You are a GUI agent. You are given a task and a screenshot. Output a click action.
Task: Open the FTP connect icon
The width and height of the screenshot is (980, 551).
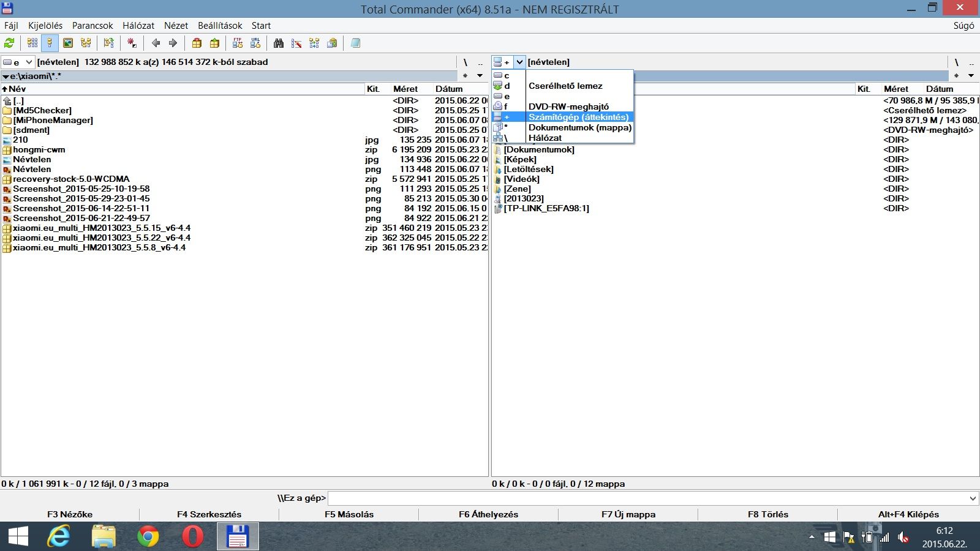click(238, 43)
